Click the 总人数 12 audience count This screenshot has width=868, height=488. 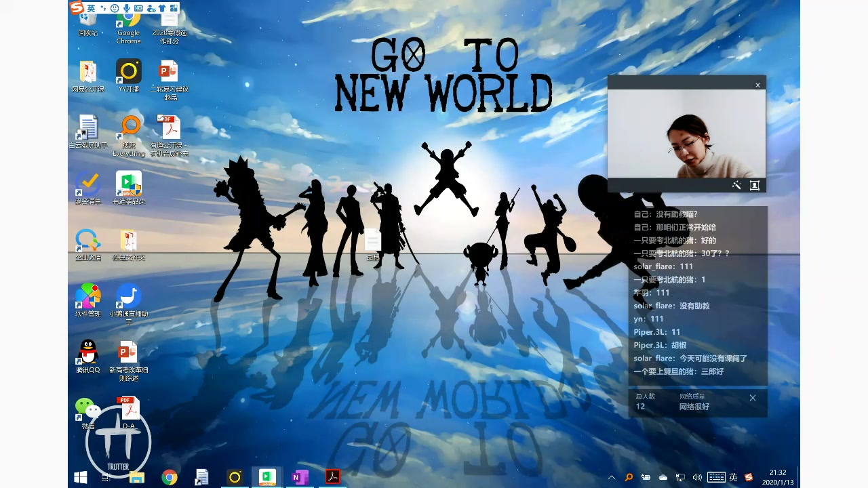[x=646, y=402]
